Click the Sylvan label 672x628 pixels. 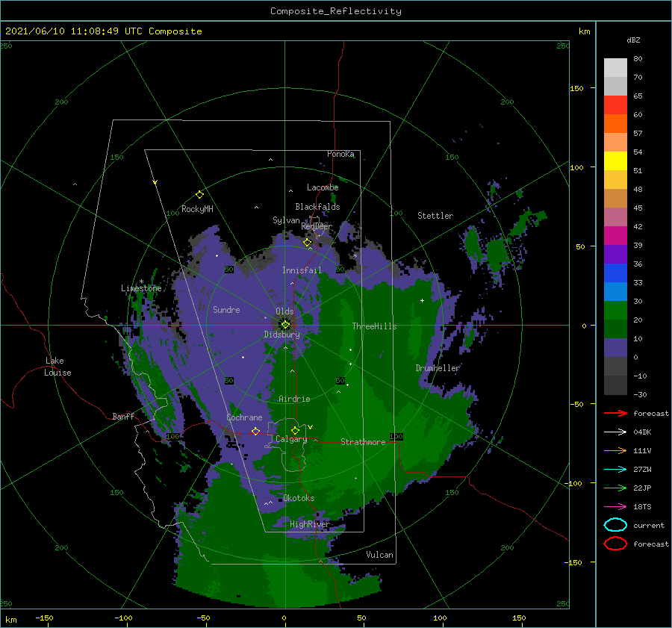coord(286,220)
